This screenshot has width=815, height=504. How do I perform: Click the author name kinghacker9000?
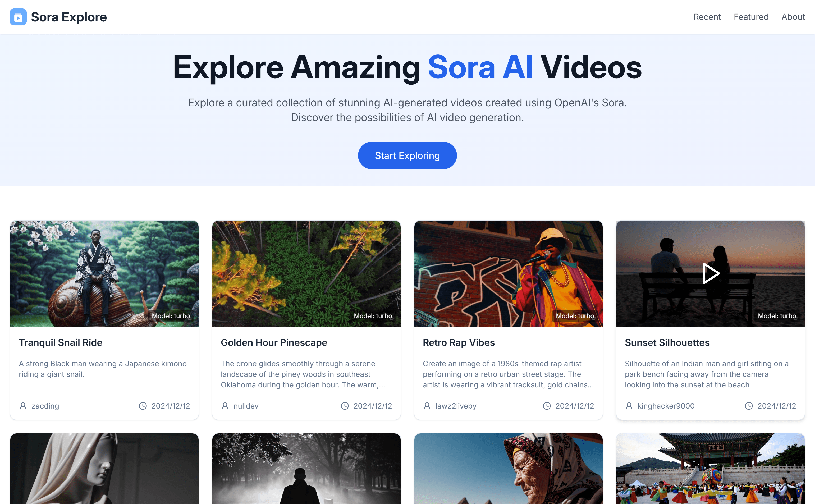click(x=666, y=406)
